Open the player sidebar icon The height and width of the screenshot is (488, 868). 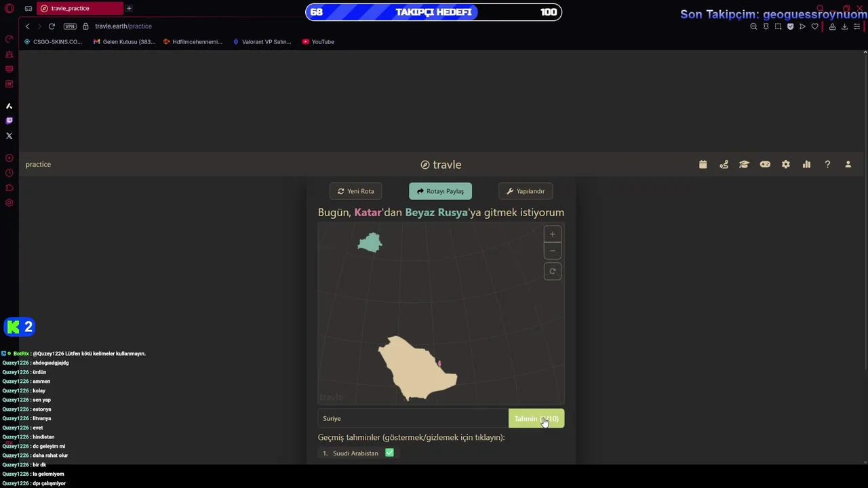point(9,158)
